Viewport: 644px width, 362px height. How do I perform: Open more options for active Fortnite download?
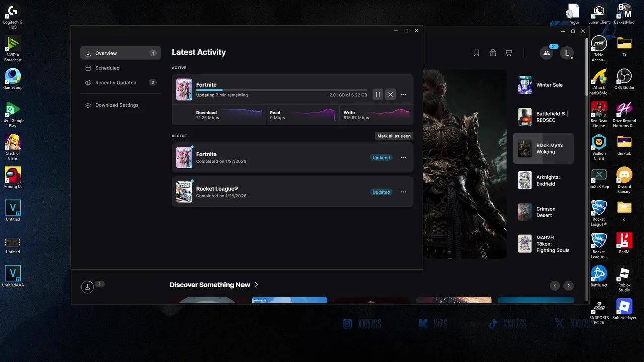(404, 94)
